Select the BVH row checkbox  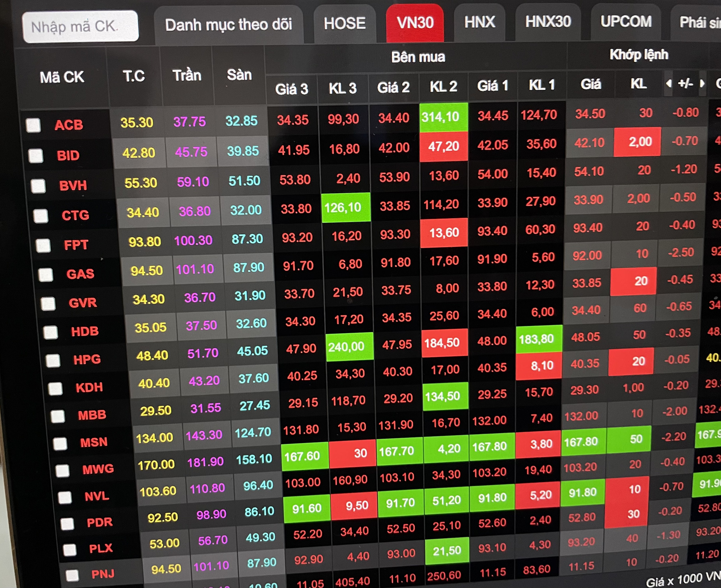(38, 186)
